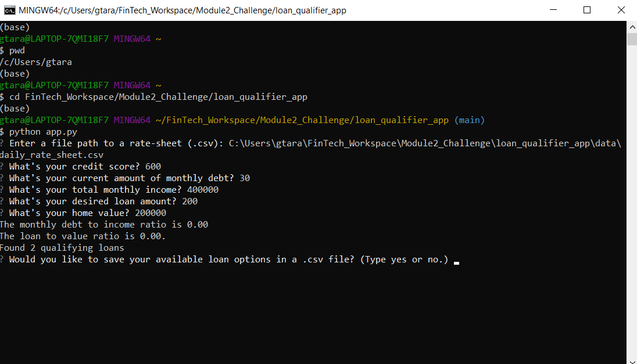The width and height of the screenshot is (637, 364).
Task: Click the '$ pwd' command line
Action: pyautogui.click(x=13, y=51)
